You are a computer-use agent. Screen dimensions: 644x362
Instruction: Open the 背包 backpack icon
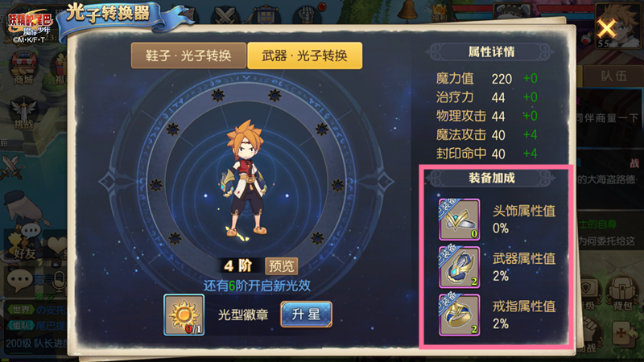(x=621, y=294)
